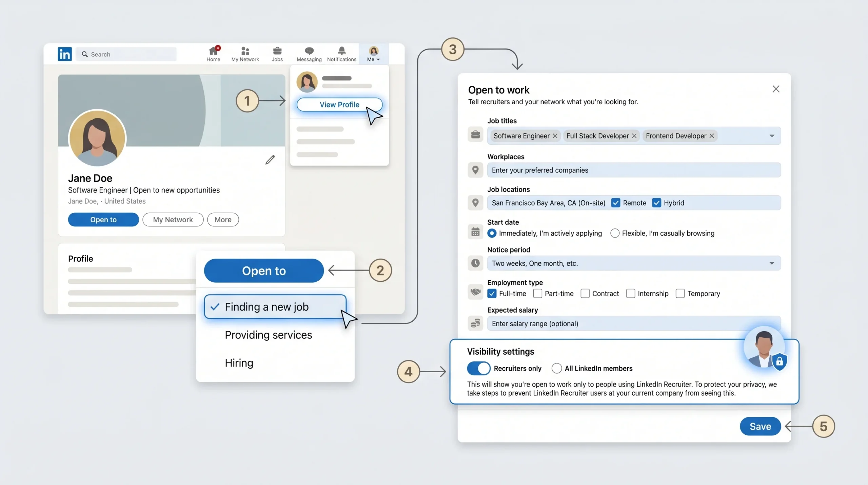
Task: Click the Jane Doe profile name
Action: coord(90,178)
